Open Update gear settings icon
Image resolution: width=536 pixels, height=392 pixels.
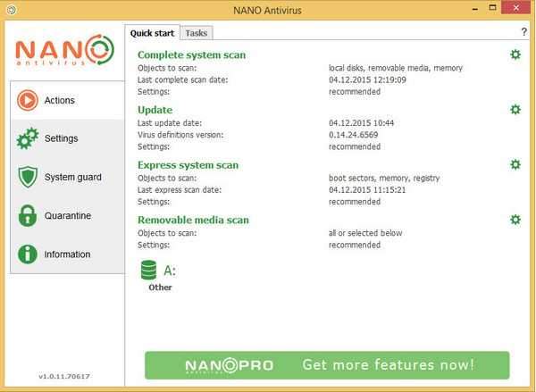pyautogui.click(x=515, y=110)
